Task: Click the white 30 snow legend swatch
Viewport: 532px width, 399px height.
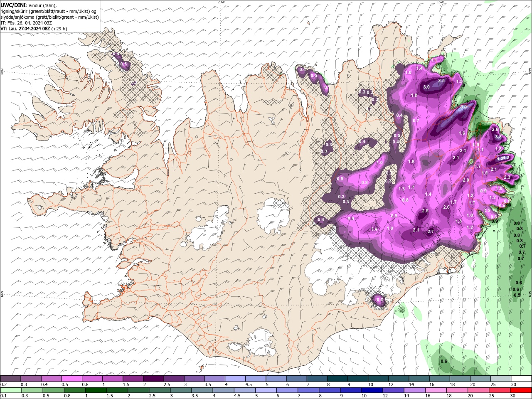Action: (521, 379)
